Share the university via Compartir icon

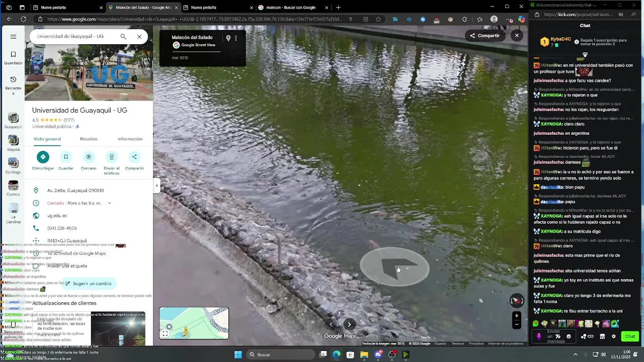coord(134,157)
